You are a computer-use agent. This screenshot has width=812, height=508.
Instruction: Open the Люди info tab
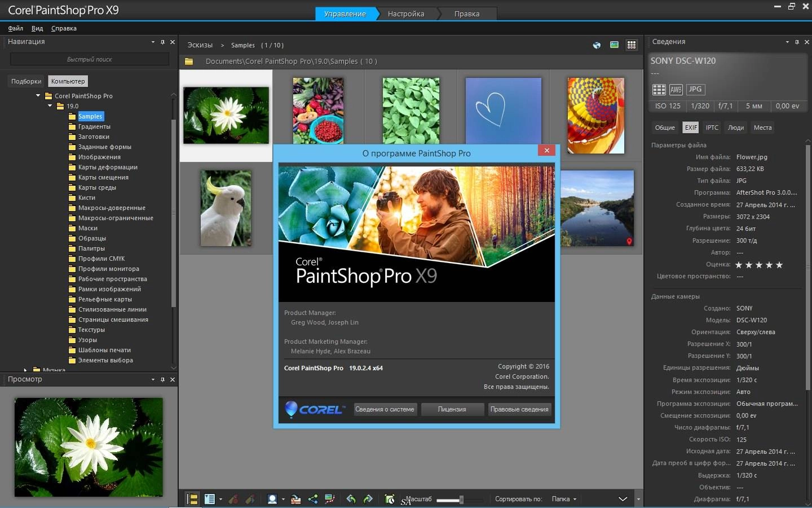(x=736, y=128)
